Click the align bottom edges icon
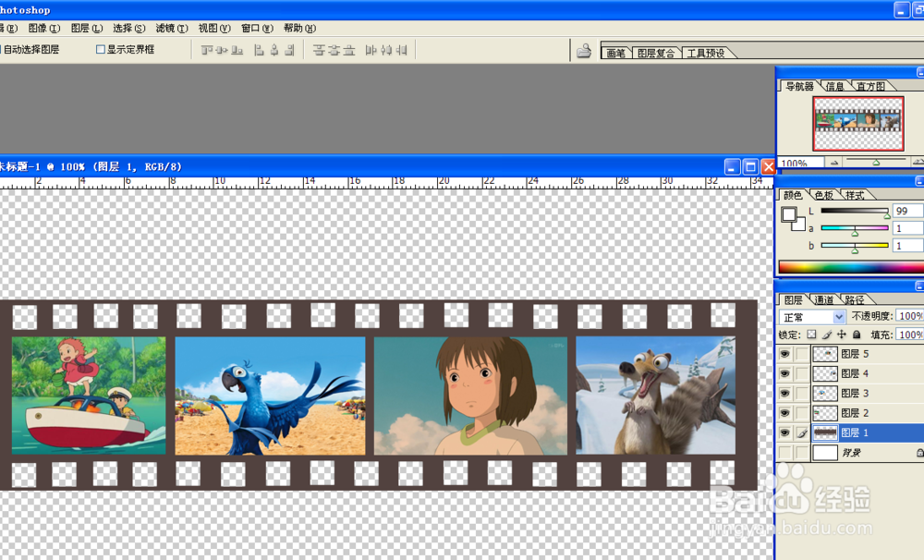The image size is (924, 560). (237, 50)
